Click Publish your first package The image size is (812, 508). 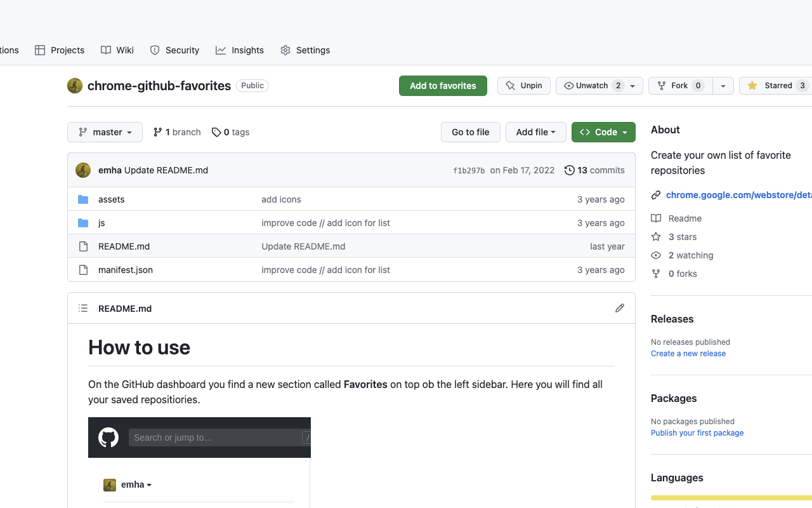[x=697, y=433]
